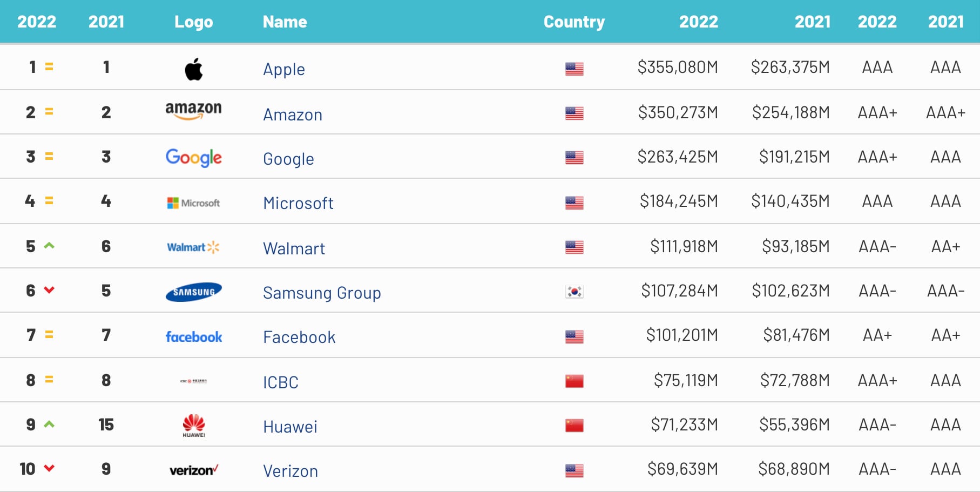This screenshot has width=980, height=492.
Task: Click the Apple logo icon
Action: coord(194,69)
